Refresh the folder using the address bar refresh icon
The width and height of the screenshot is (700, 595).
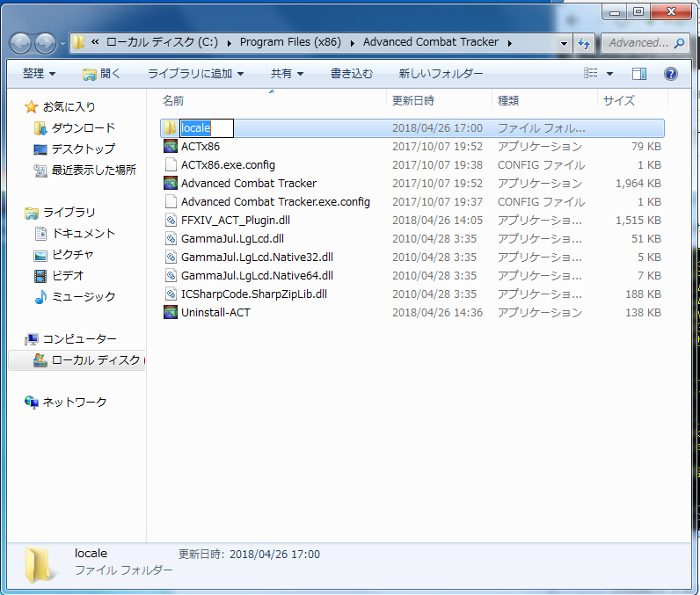584,43
